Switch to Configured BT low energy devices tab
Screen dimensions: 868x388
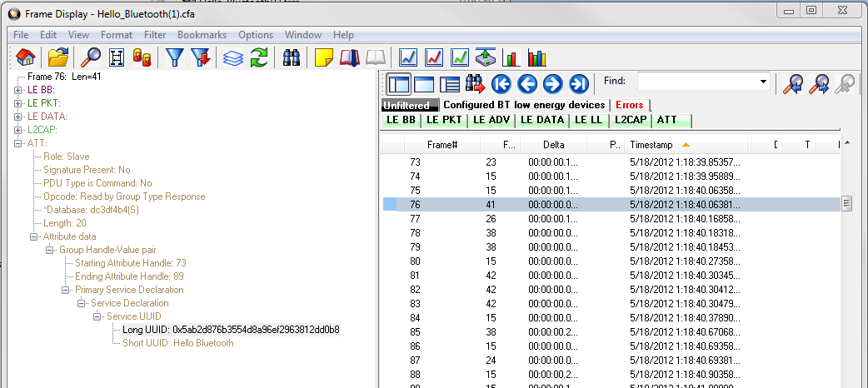point(524,105)
